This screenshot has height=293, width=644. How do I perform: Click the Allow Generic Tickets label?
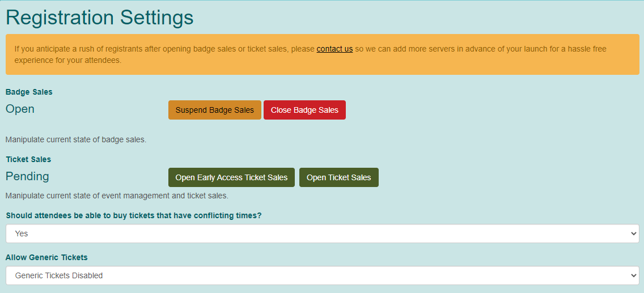pos(46,257)
